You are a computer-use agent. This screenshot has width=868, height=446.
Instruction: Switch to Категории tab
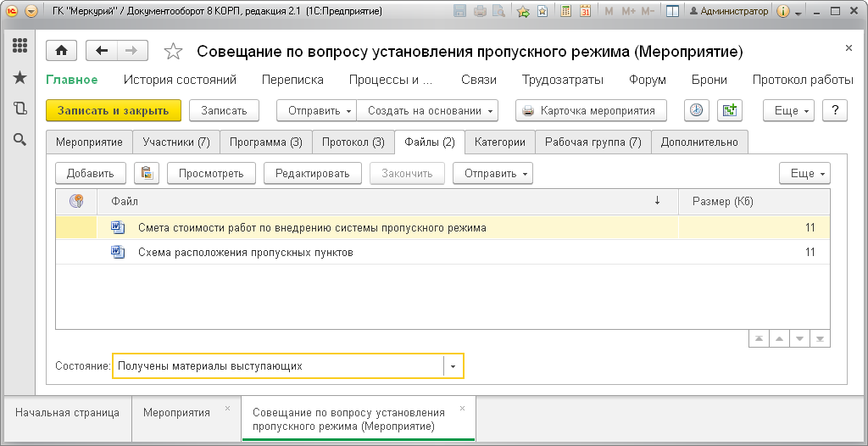[500, 142]
